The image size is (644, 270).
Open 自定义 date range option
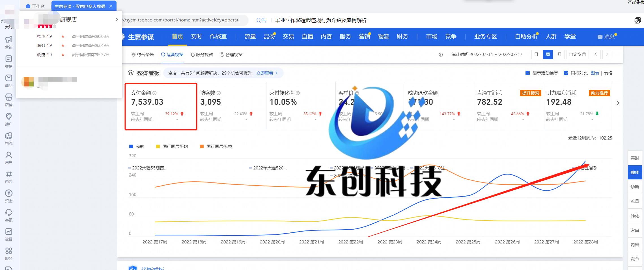tap(577, 55)
